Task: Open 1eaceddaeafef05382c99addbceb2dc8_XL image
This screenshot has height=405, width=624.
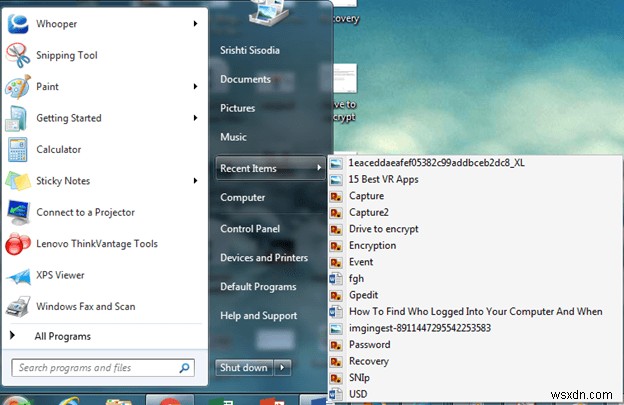Action: tap(437, 163)
